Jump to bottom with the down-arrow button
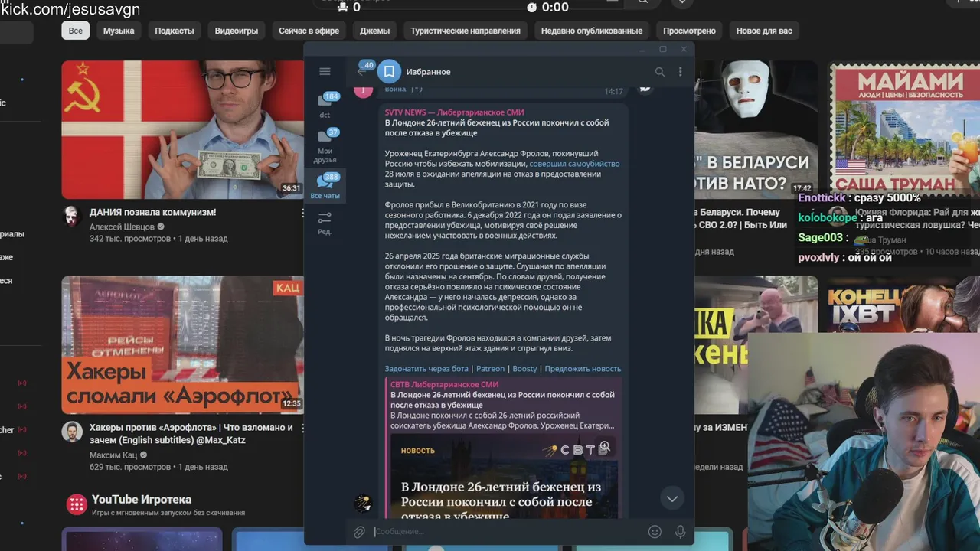The height and width of the screenshot is (551, 980). click(671, 498)
